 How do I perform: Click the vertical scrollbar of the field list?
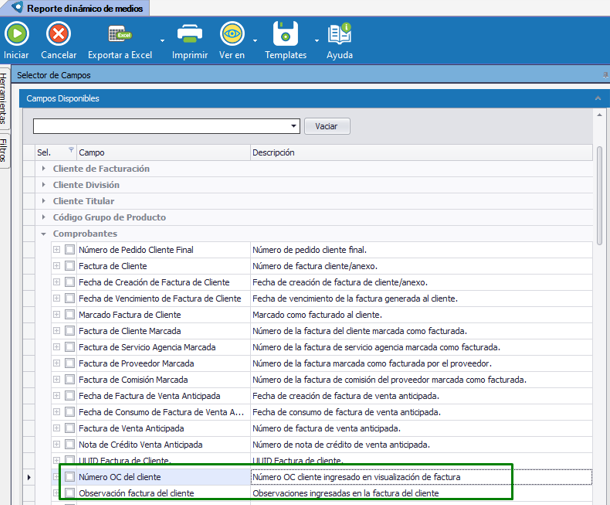(600, 200)
